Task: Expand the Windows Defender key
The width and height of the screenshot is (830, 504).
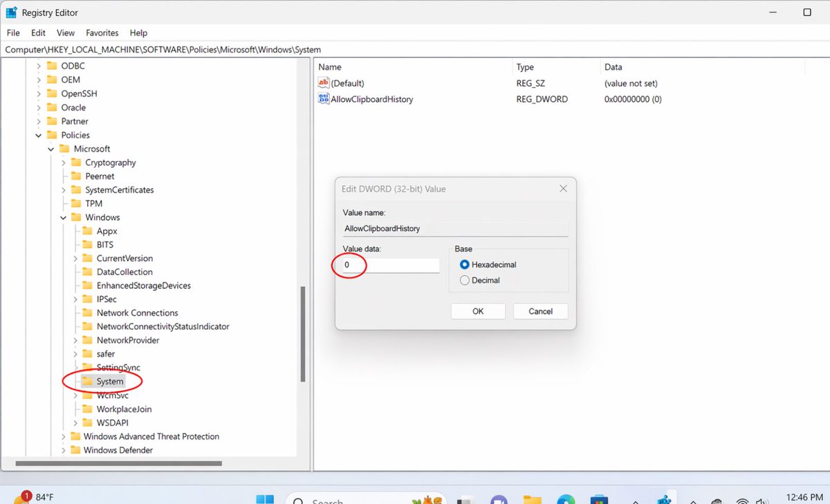Action: [x=64, y=450]
